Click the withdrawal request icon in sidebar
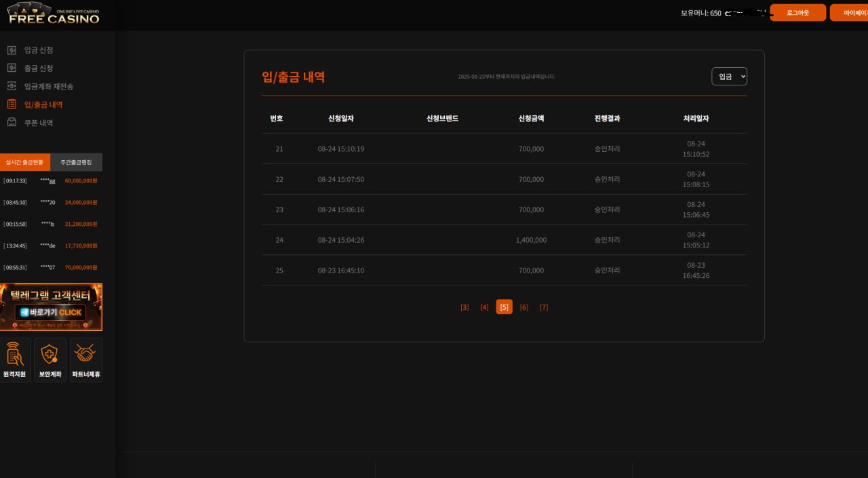The height and width of the screenshot is (478, 868). pyautogui.click(x=12, y=68)
